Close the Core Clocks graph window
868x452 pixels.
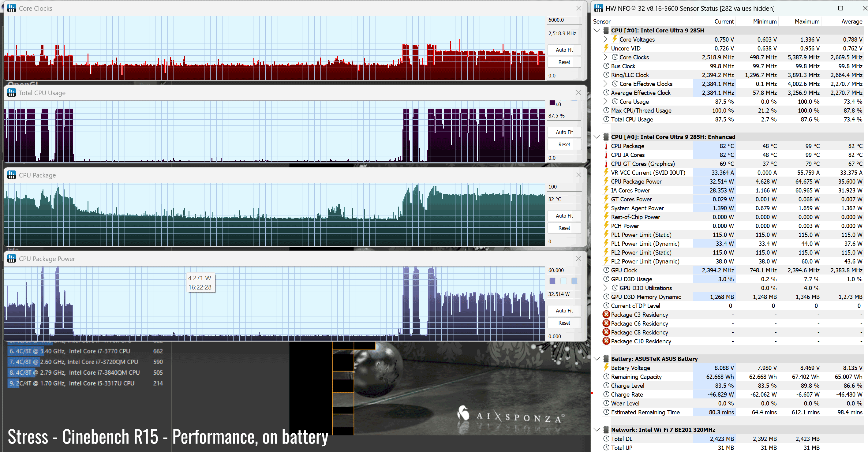[x=578, y=8]
